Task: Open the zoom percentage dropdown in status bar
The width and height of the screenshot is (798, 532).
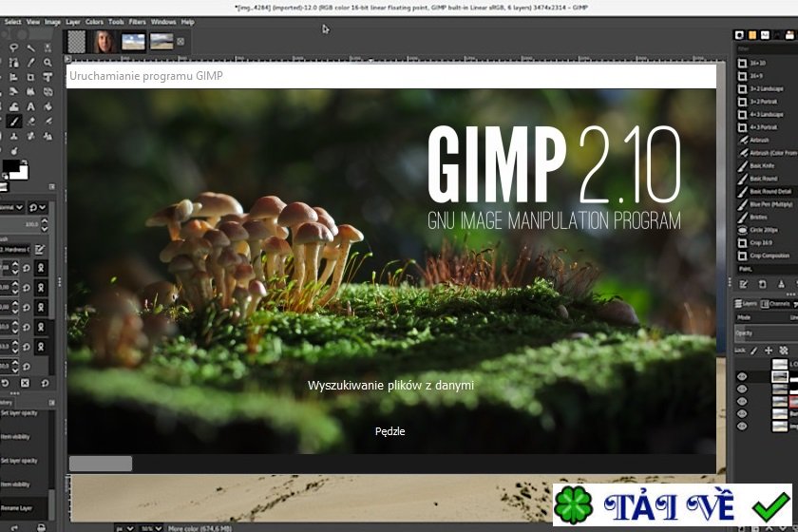Action: pyautogui.click(x=151, y=528)
